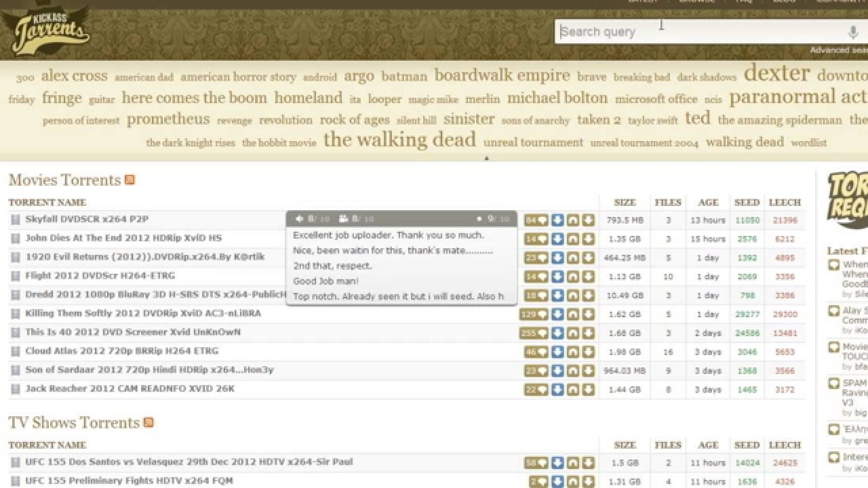Select the 'here comes the boom' tag
Image resolution: width=868 pixels, height=488 pixels.
pos(195,98)
